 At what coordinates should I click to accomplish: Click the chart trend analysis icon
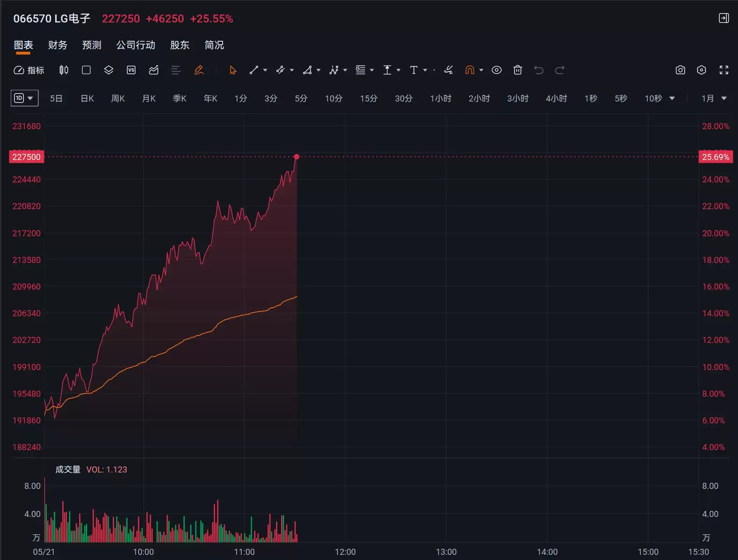pos(153,70)
